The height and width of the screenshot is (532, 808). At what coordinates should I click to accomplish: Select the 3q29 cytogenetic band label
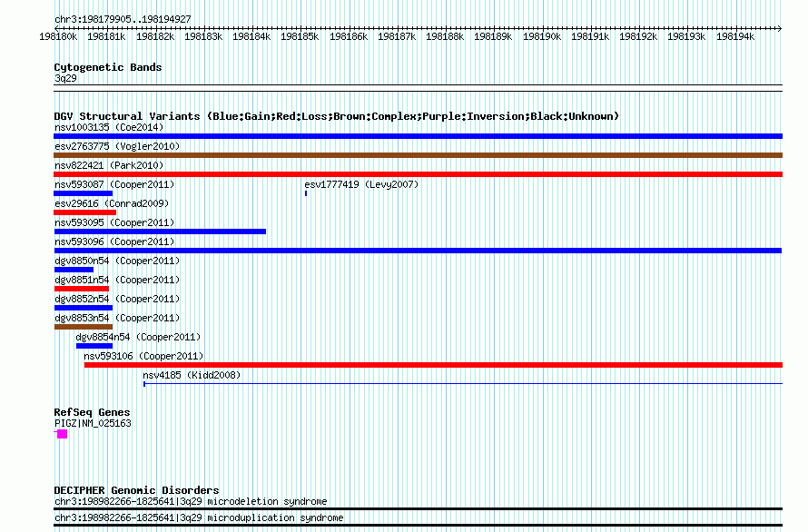65,78
